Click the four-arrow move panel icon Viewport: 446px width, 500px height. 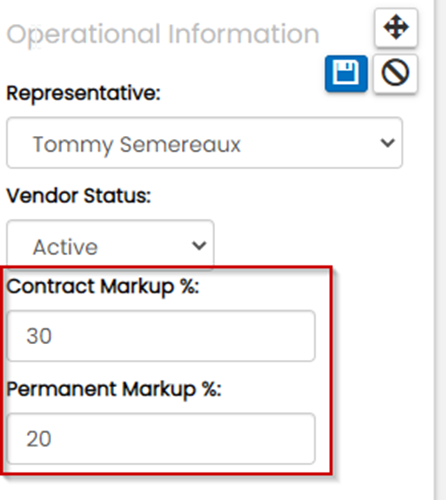(x=396, y=27)
